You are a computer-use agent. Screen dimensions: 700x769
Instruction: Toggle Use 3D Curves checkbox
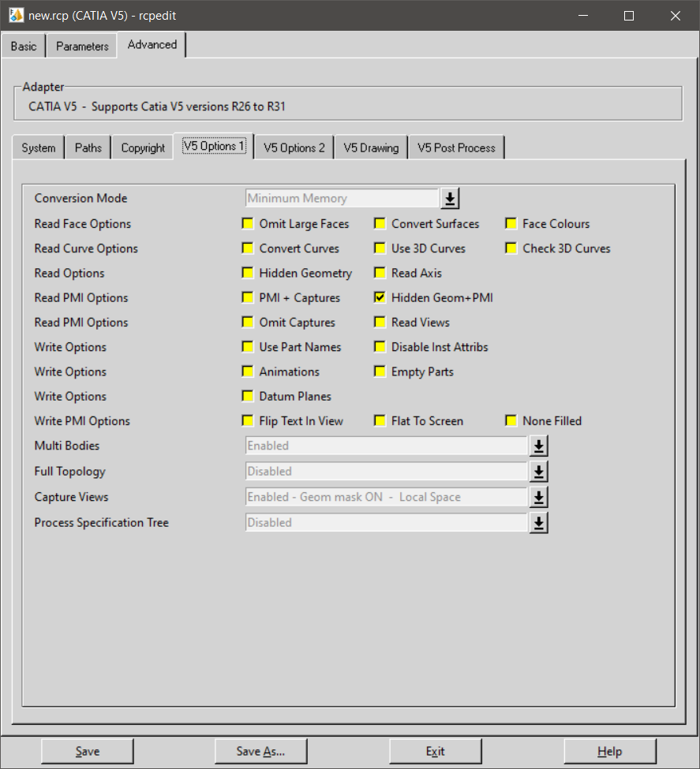[x=380, y=248]
